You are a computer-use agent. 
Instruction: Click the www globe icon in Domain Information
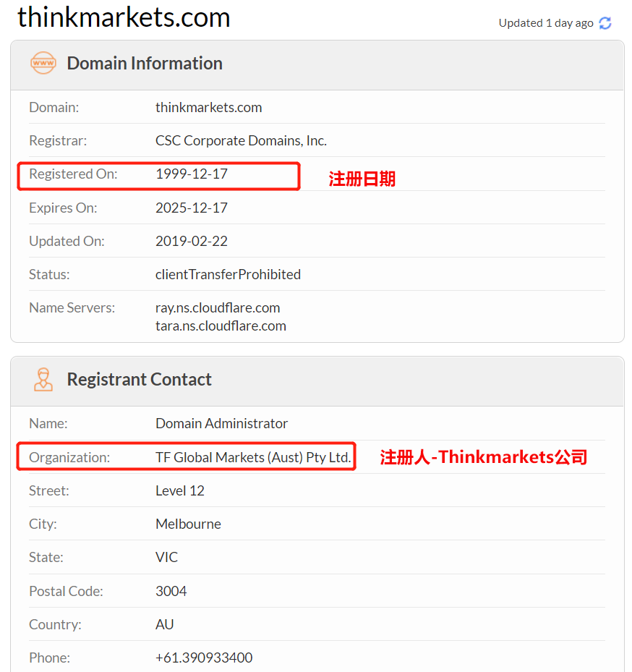pos(43,63)
